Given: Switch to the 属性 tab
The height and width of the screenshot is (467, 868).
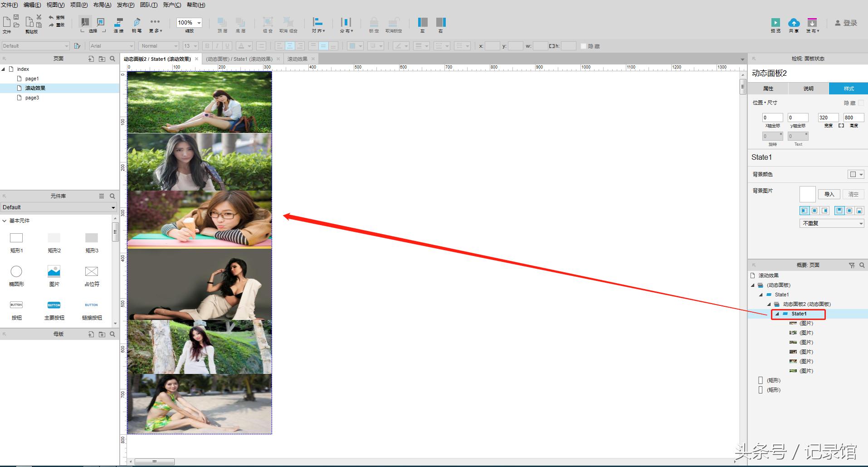Looking at the screenshot, I should point(768,88).
